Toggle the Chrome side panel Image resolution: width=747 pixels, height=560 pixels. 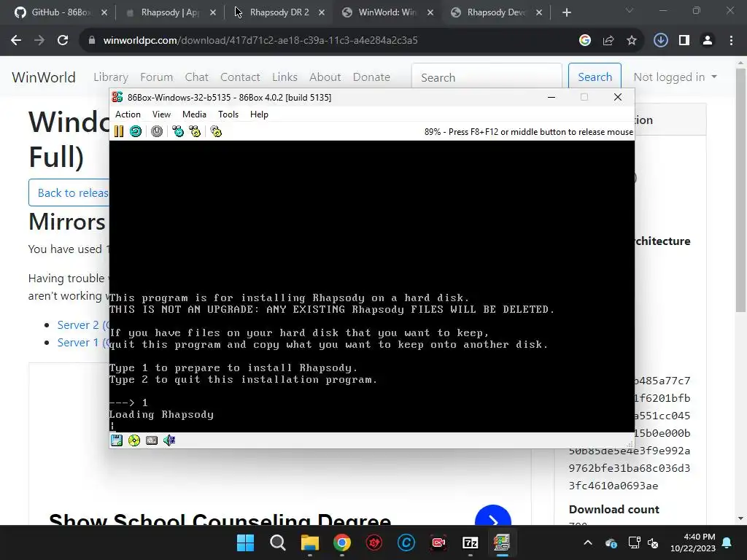pyautogui.click(x=684, y=41)
